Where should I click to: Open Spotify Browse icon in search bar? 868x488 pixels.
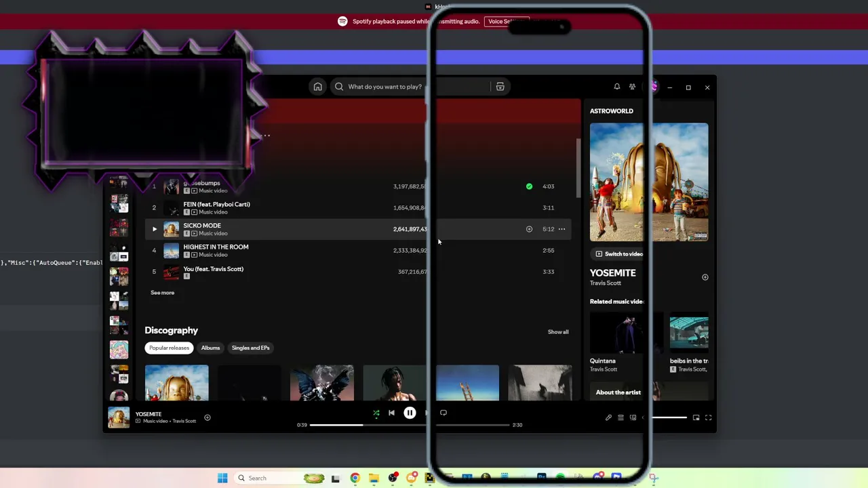pos(500,87)
